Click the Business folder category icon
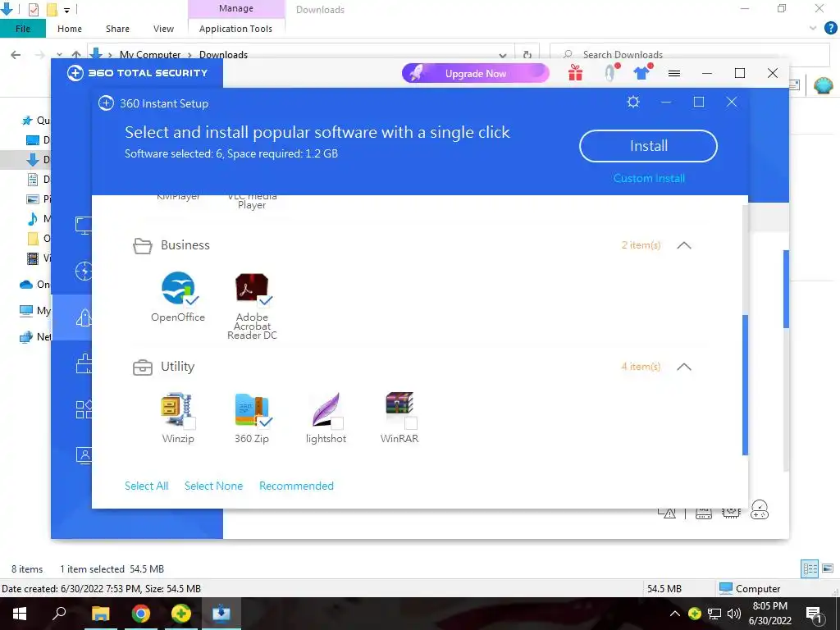 [143, 246]
